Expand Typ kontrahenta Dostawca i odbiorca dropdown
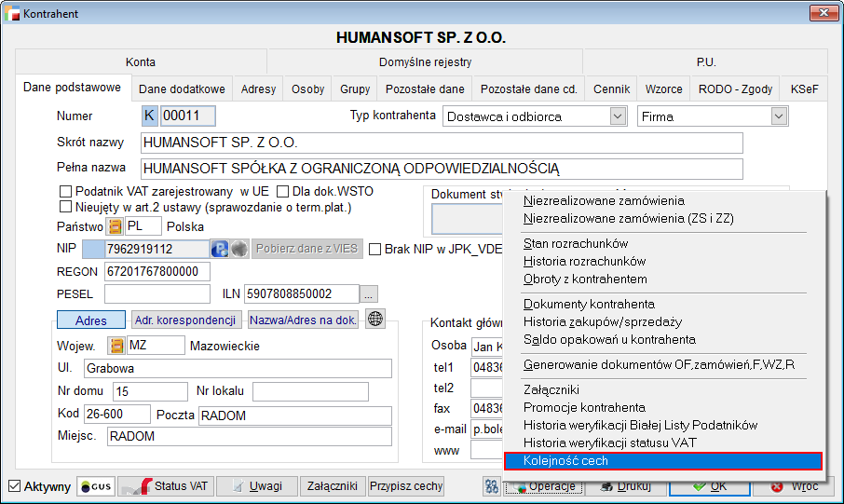 pyautogui.click(x=618, y=116)
